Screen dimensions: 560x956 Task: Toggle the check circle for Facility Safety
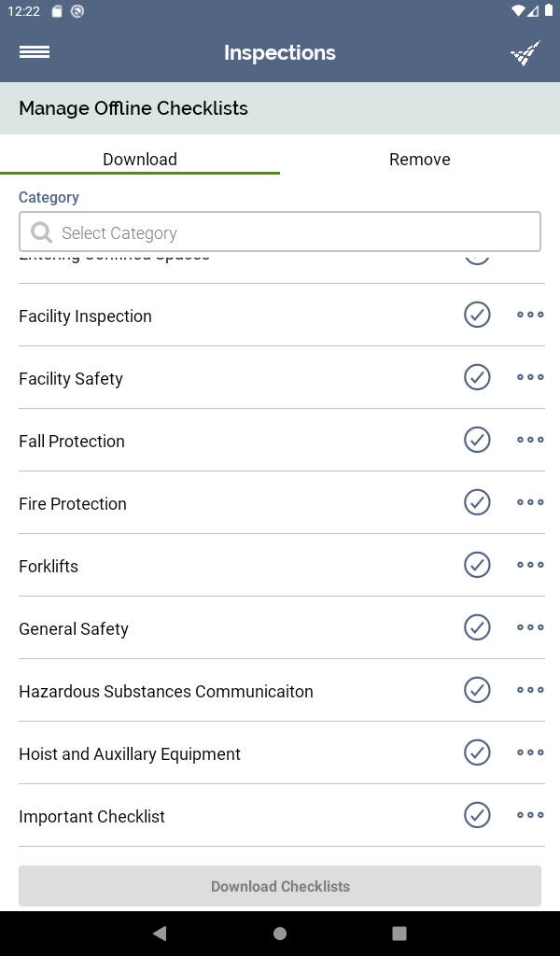pos(477,377)
